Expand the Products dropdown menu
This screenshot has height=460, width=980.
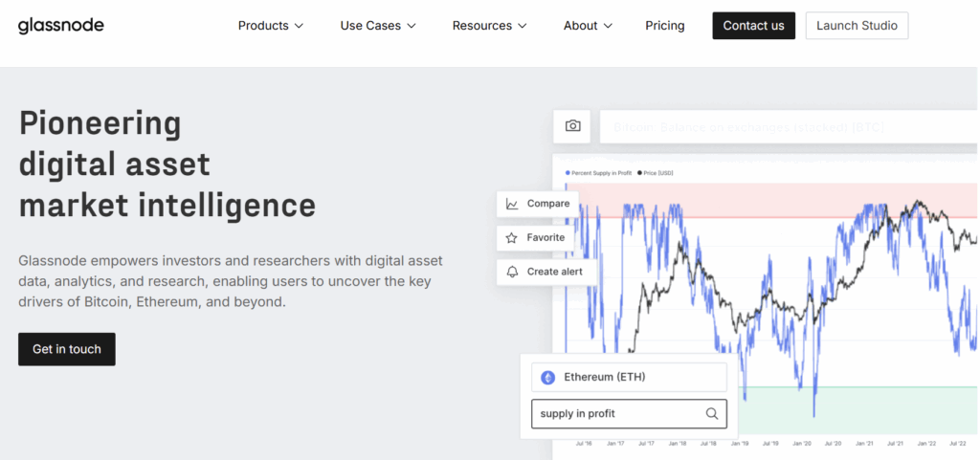(271, 26)
